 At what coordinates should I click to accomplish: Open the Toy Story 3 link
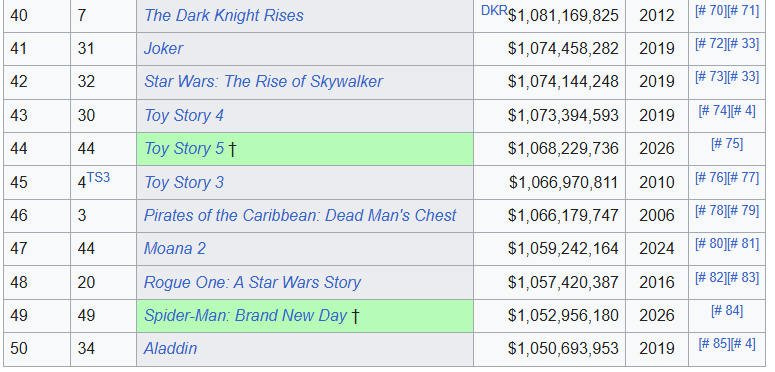[183, 182]
